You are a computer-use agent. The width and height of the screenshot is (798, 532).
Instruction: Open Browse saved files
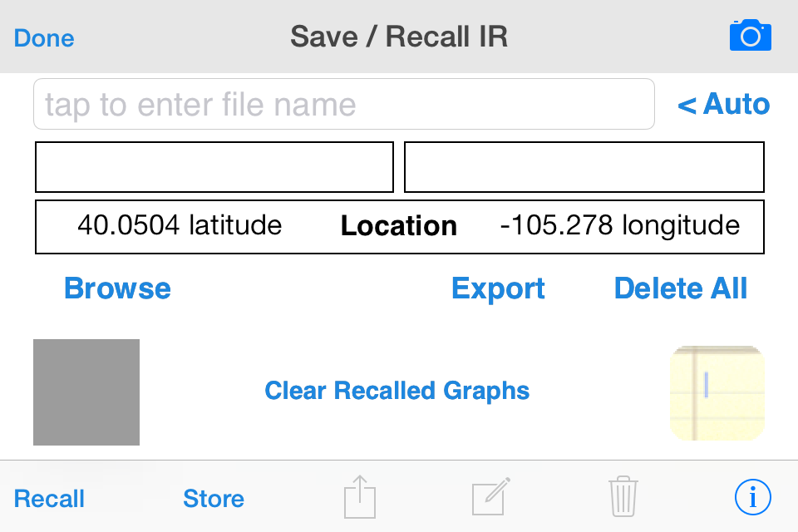[117, 288]
